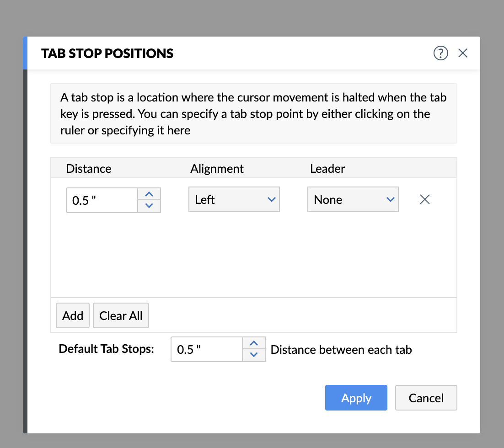Decrease the tab stop Distance value
504x448 pixels.
(x=149, y=206)
